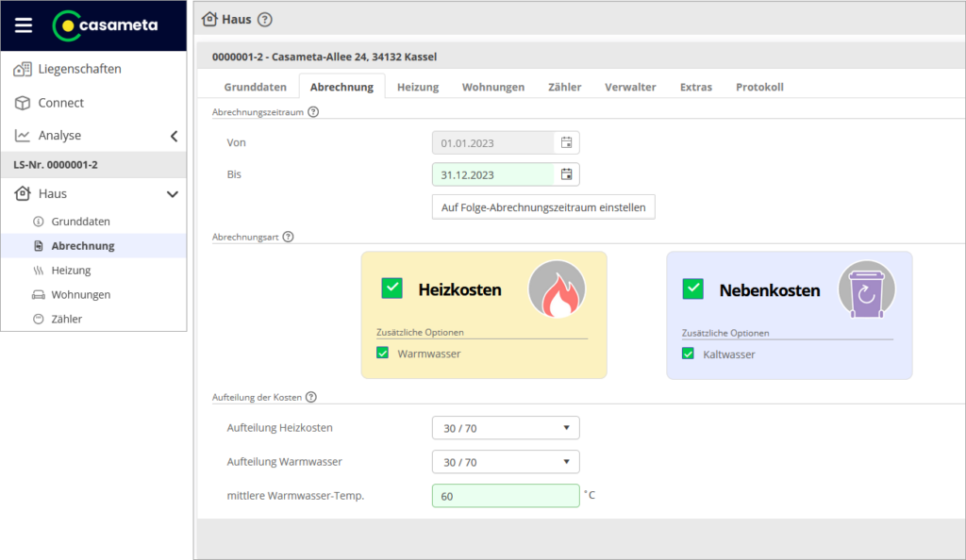Image resolution: width=966 pixels, height=560 pixels.
Task: Click Auf Folge-Abrechnungszeitraum einstellen button
Action: coord(542,207)
